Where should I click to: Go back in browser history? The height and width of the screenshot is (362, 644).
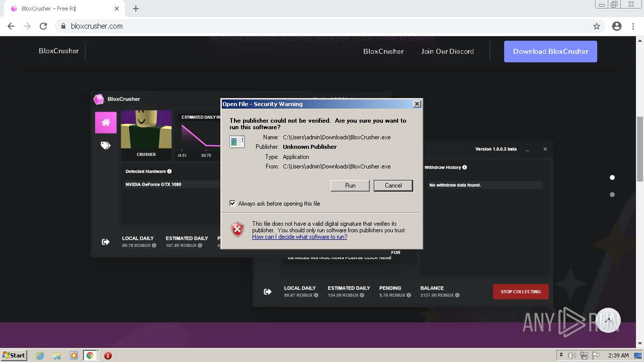[11, 26]
